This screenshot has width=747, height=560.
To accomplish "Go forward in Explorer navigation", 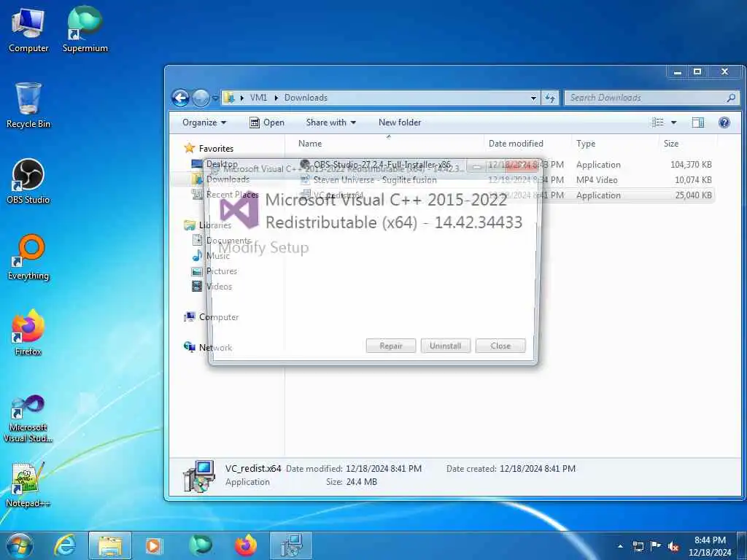I will (x=201, y=98).
